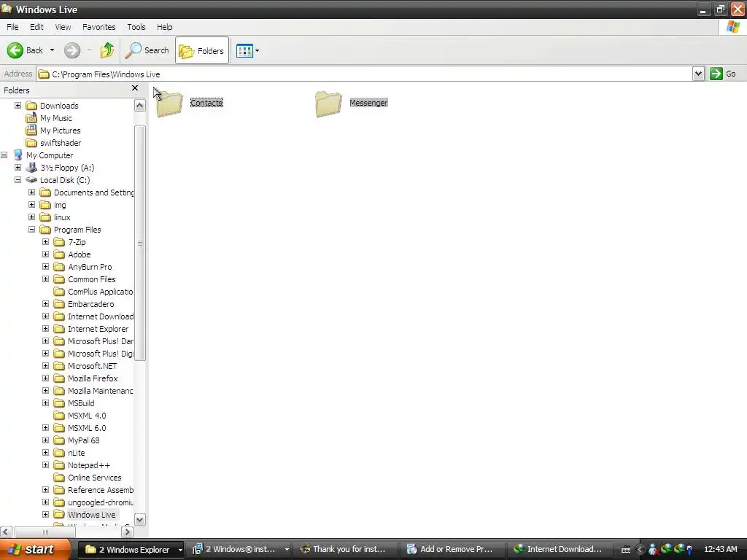Select the AnyBurn Pro folder
This screenshot has width=747, height=560.
click(90, 267)
